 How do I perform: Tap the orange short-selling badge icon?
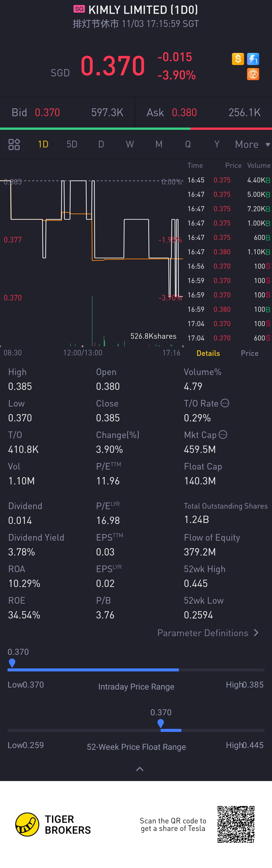coord(253,74)
